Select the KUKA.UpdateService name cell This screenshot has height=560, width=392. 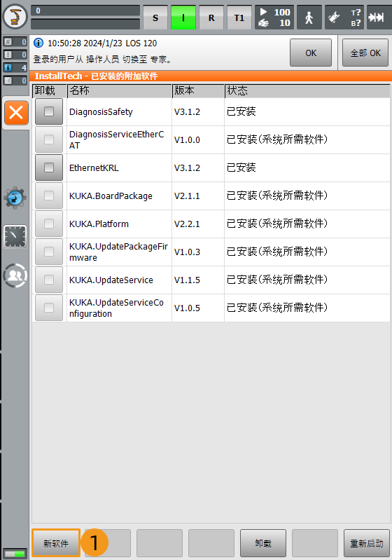(x=119, y=280)
